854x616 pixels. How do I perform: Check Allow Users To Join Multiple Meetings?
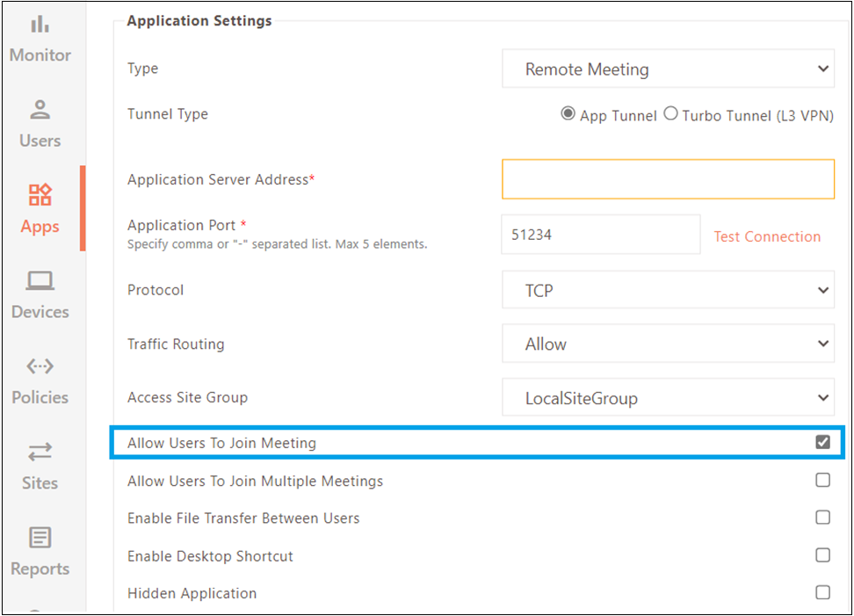pos(822,480)
